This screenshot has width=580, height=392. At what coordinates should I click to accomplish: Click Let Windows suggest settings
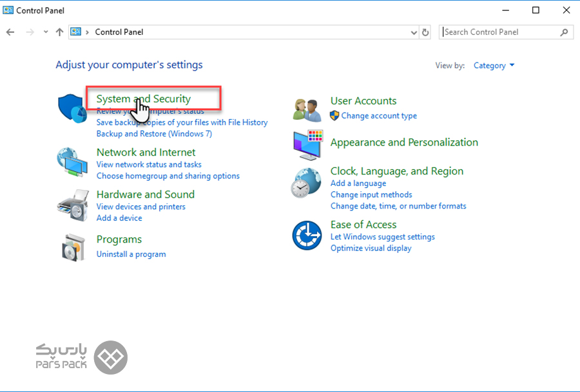pyautogui.click(x=383, y=237)
